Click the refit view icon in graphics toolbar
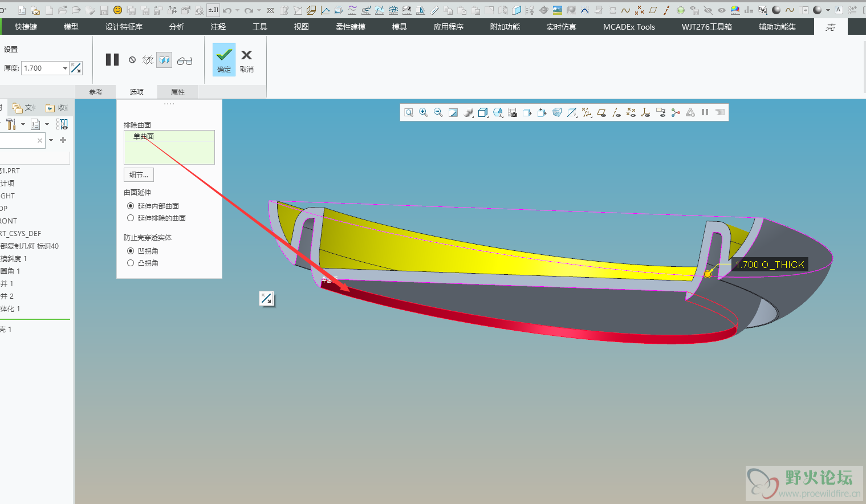The image size is (866, 504). [409, 112]
